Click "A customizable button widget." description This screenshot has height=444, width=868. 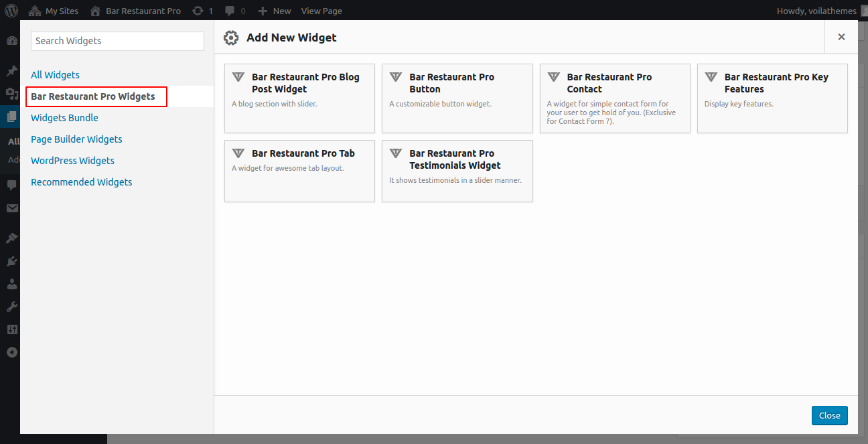[x=440, y=104]
